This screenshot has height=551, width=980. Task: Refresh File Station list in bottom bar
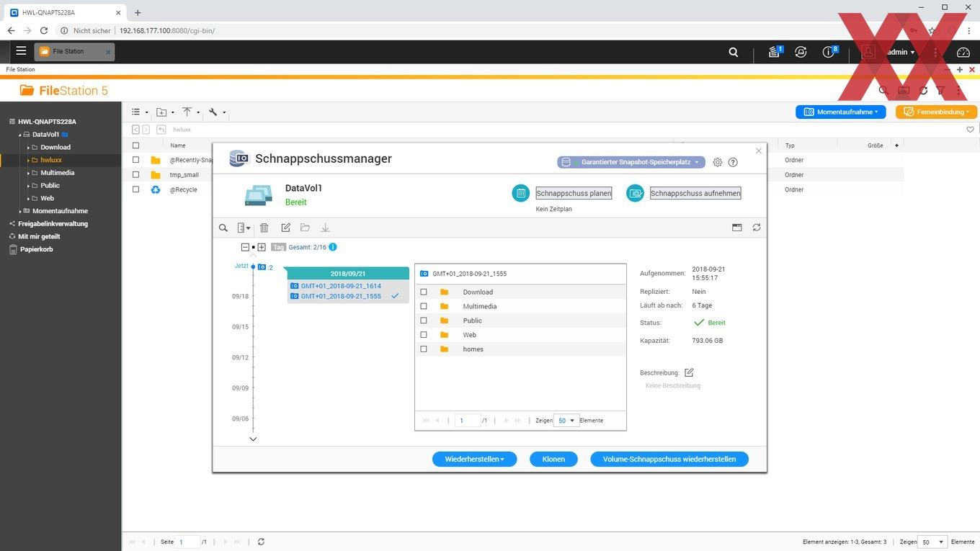[x=261, y=542]
